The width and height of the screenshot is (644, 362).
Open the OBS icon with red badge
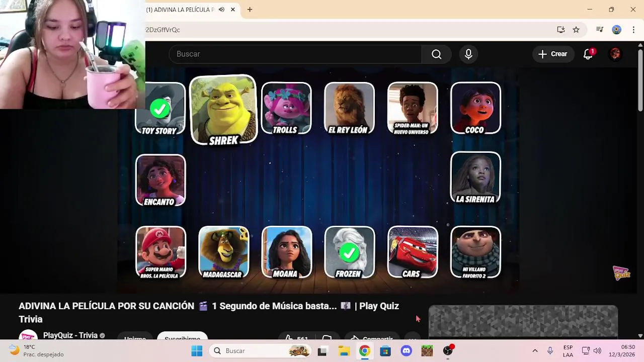(448, 350)
